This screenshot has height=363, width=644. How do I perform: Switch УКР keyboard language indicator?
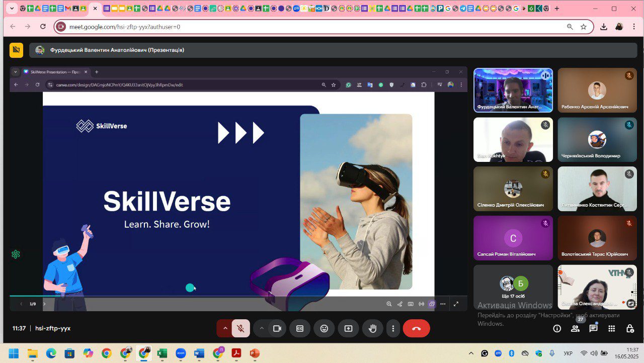pyautogui.click(x=568, y=353)
